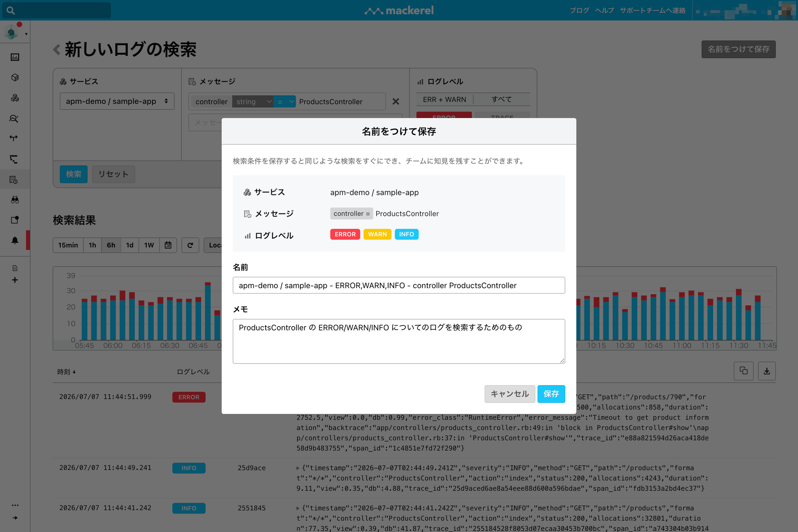
Task: Open the organization avatar menu
Action: pyautogui.click(x=15, y=32)
